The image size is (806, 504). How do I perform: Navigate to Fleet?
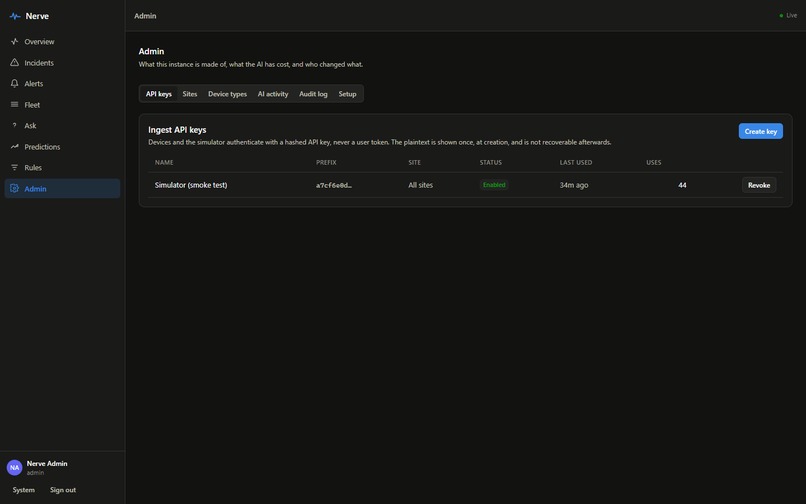62,104
